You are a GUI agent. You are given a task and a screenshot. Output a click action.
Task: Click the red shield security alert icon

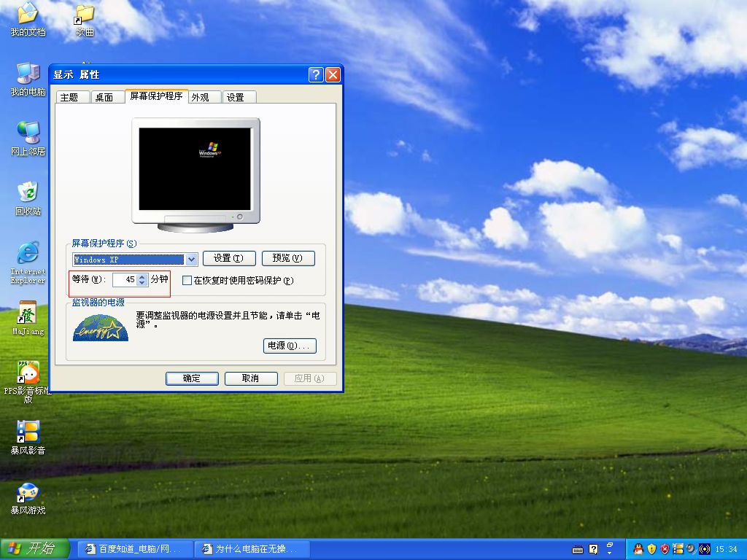[665, 549]
